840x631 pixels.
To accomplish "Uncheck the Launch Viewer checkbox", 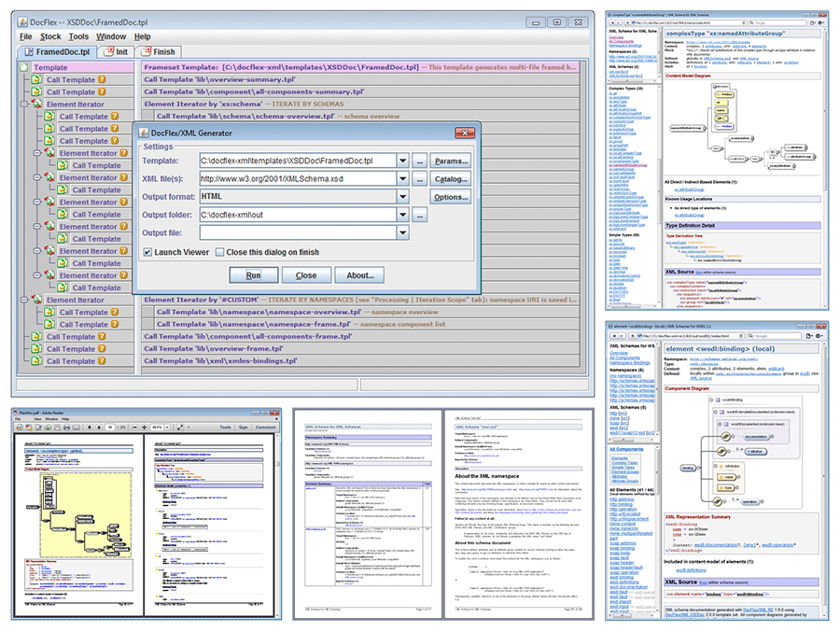I will 147,252.
